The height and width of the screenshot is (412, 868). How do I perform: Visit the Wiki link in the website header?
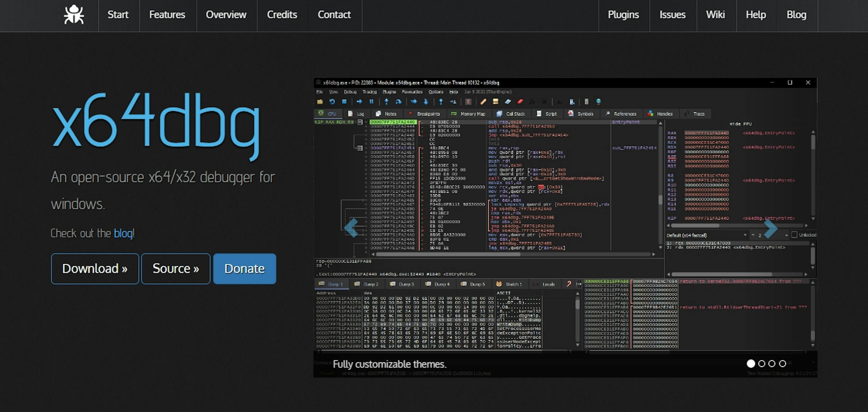pos(715,15)
